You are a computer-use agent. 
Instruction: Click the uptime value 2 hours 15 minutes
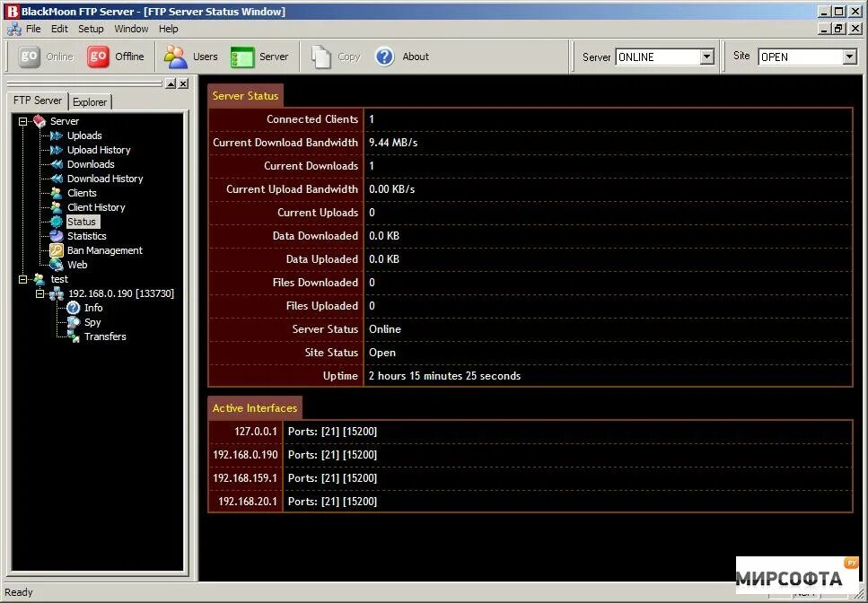pos(444,376)
